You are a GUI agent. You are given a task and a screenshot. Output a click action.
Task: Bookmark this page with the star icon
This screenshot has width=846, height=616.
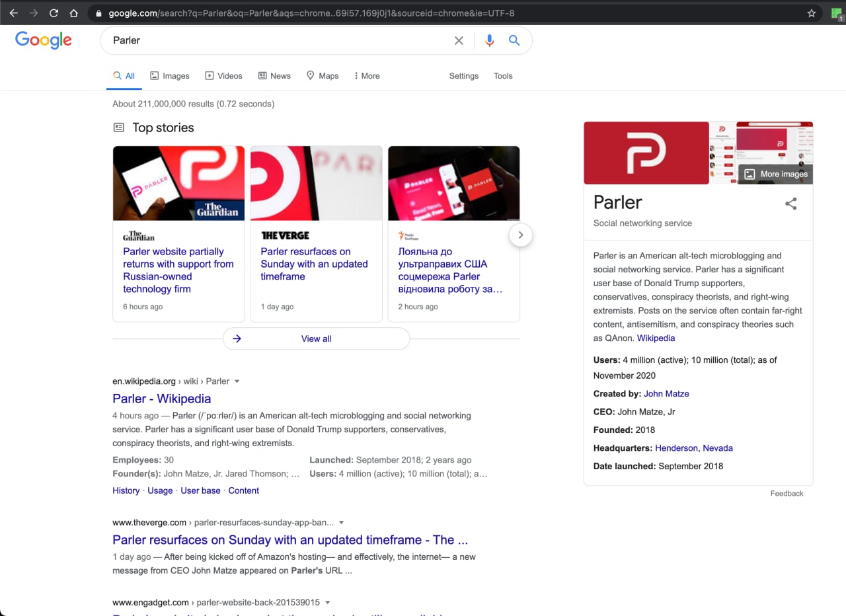(812, 13)
